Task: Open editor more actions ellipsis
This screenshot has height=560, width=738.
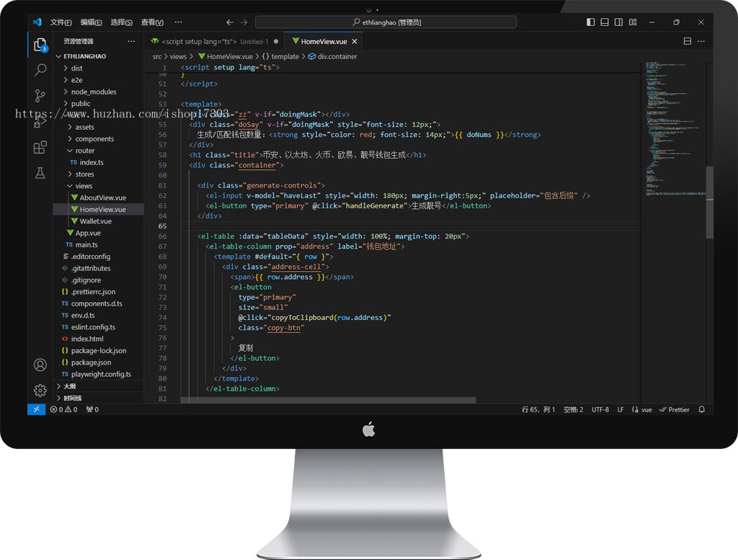Action: [x=701, y=41]
